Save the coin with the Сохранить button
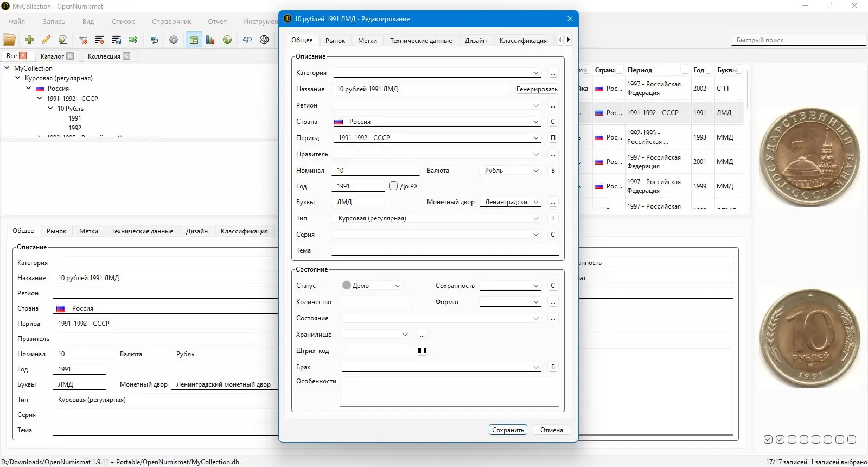This screenshot has width=868, height=467. point(508,430)
